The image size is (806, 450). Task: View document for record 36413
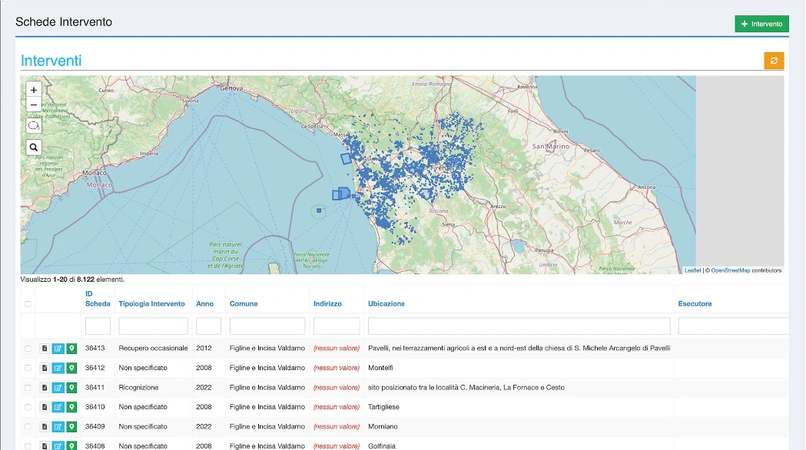[44, 348]
